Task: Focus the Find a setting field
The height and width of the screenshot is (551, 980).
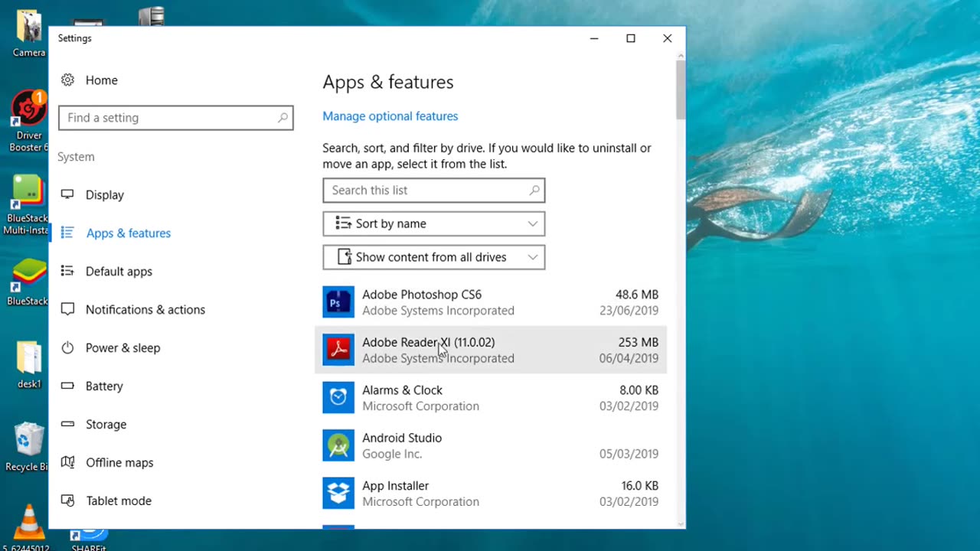Action: 176,118
